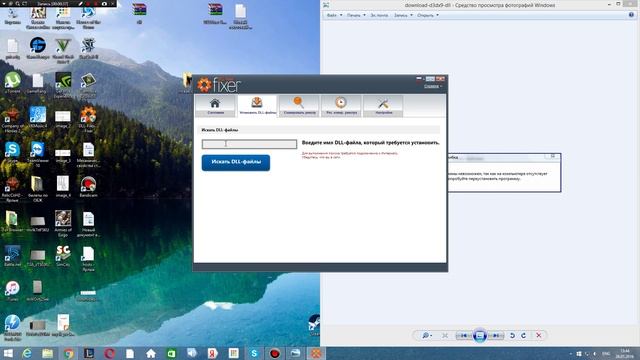Open Файл menu in Photo Viewer
Screen dimensions: 640x360
[x=334, y=15]
